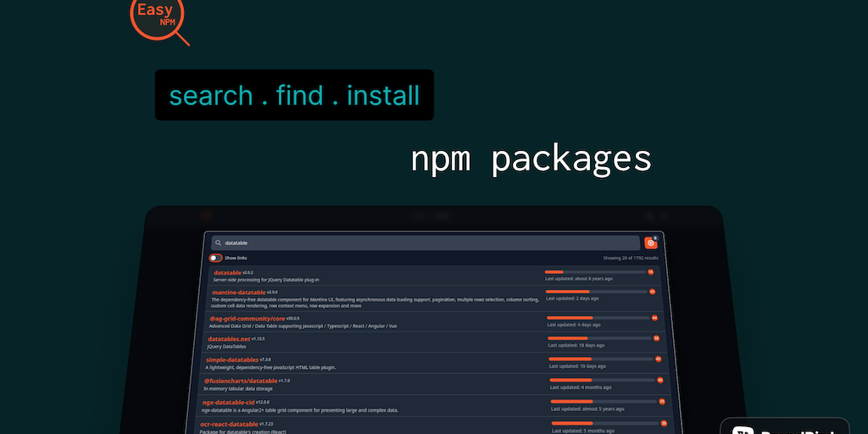
Task: Click 'Server-side processing for jQuery Datatable plug-in' description
Action: pyautogui.click(x=266, y=280)
